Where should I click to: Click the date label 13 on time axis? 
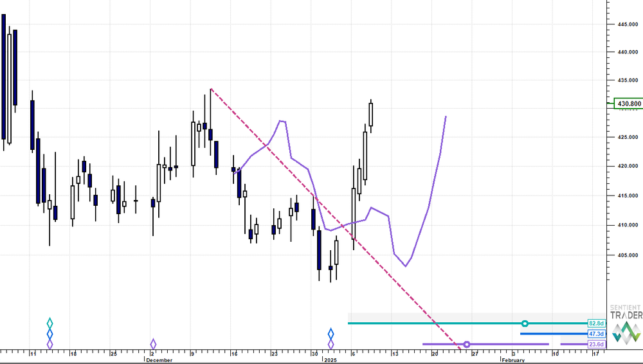point(395,354)
